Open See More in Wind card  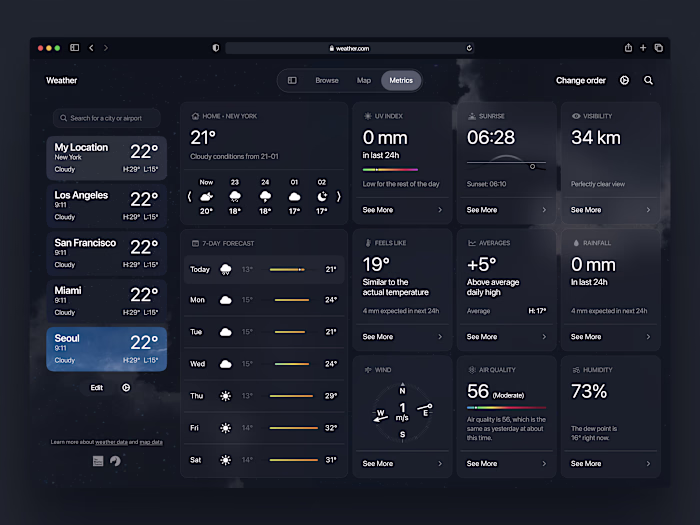(402, 463)
